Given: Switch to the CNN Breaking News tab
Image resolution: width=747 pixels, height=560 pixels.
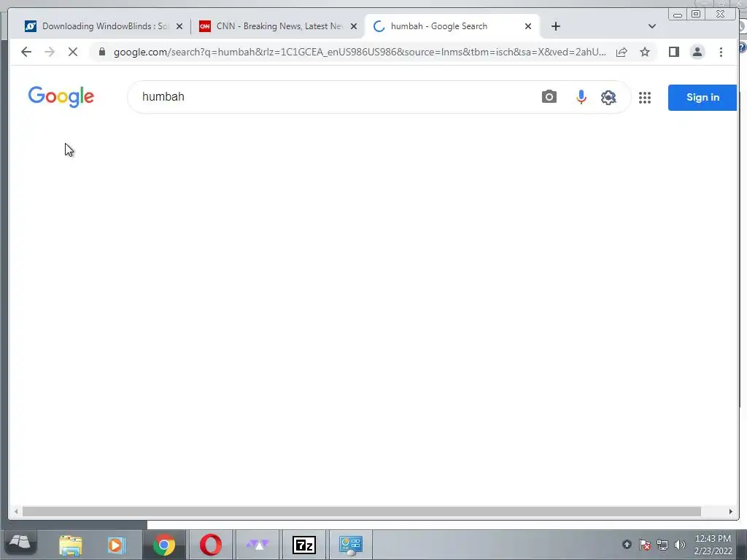Looking at the screenshot, I should (x=279, y=26).
